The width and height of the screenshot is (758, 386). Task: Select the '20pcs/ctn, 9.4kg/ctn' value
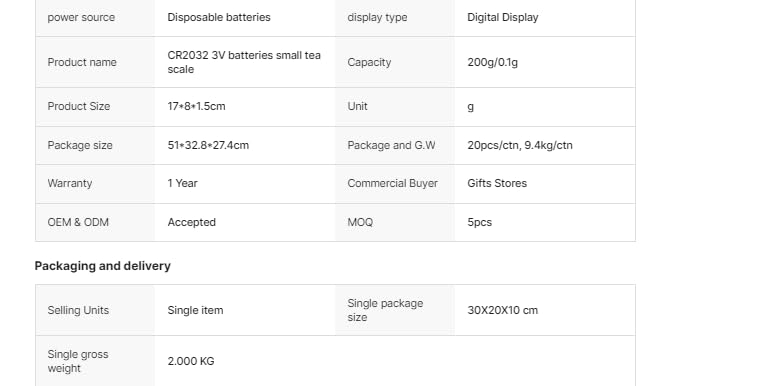(520, 146)
